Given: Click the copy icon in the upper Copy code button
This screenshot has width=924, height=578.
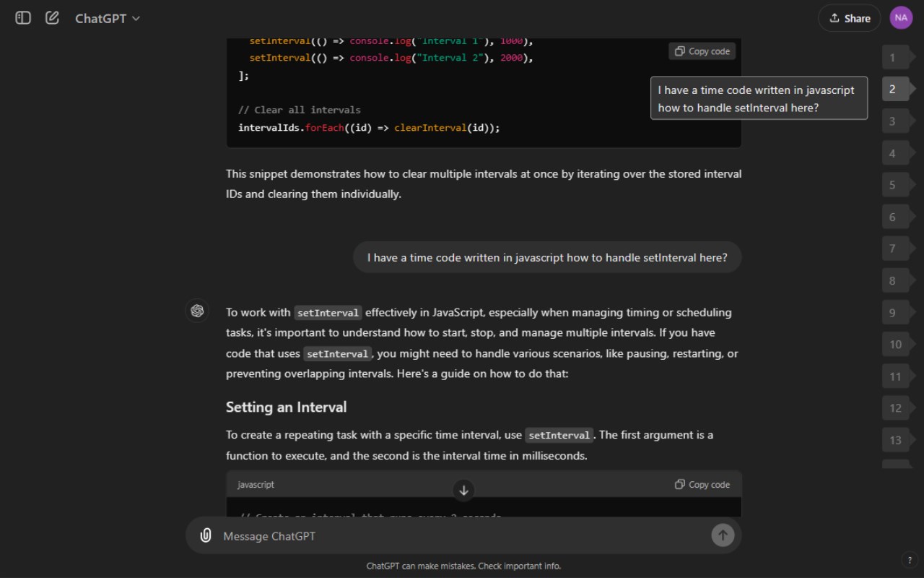Looking at the screenshot, I should (x=679, y=51).
